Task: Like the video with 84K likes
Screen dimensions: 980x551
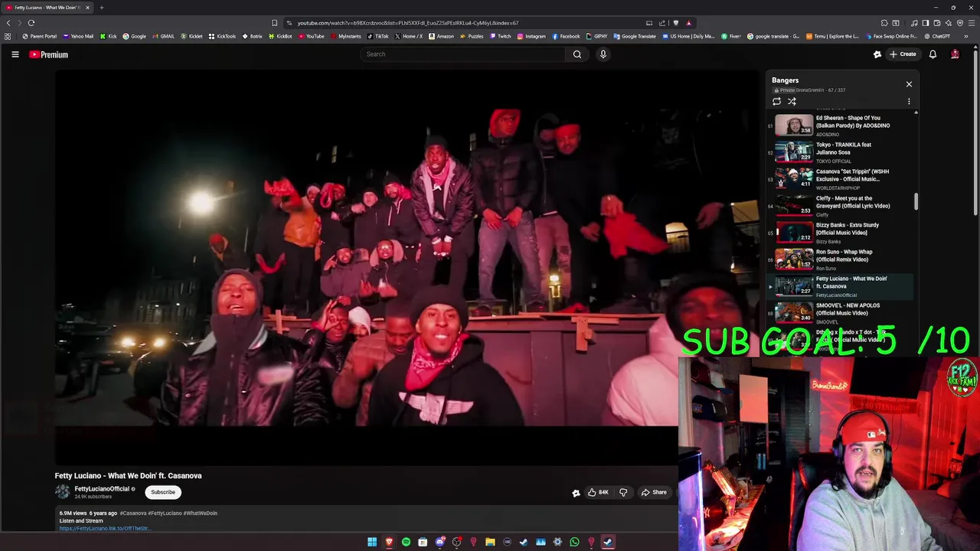Action: click(598, 492)
